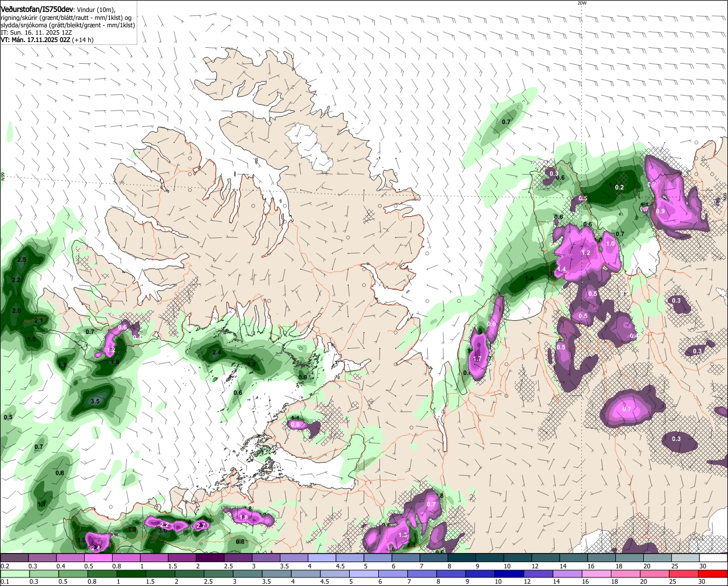Click the '2.0' precipitation value on the map
Viewport: 728px width, 586px height.
point(16,311)
